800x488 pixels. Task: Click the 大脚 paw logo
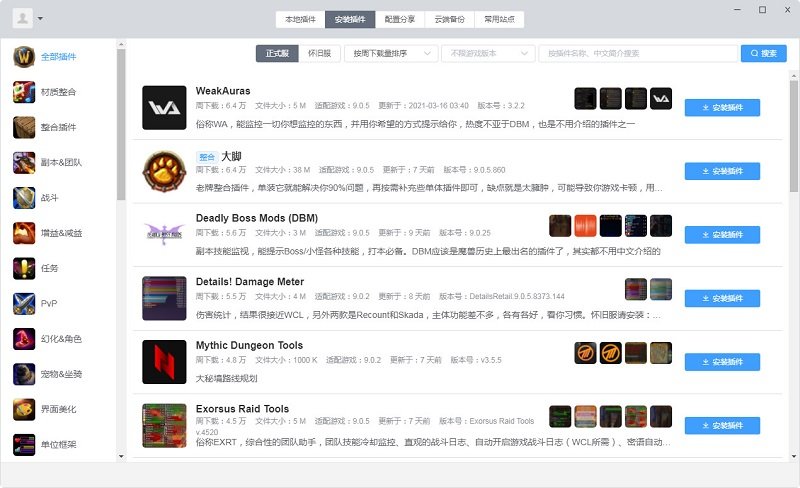[x=164, y=171]
